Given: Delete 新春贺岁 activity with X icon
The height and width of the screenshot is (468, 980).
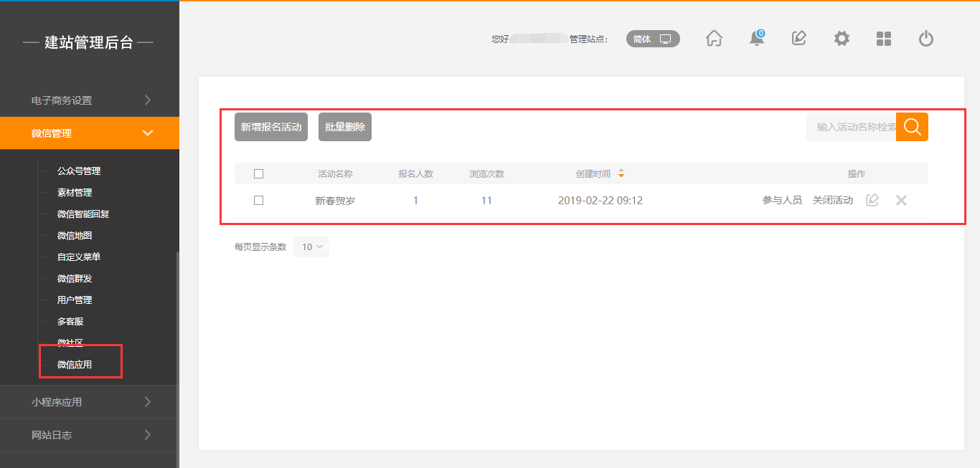Looking at the screenshot, I should pyautogui.click(x=902, y=201).
